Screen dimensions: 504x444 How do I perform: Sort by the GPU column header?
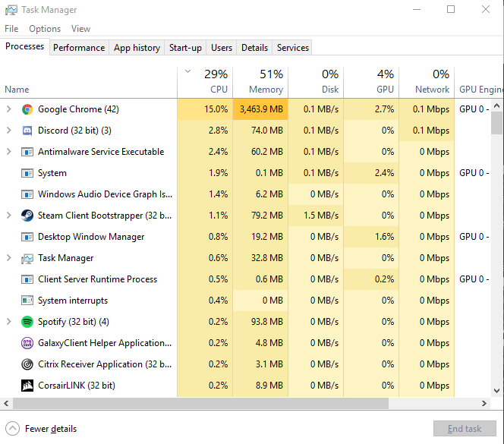(x=371, y=82)
